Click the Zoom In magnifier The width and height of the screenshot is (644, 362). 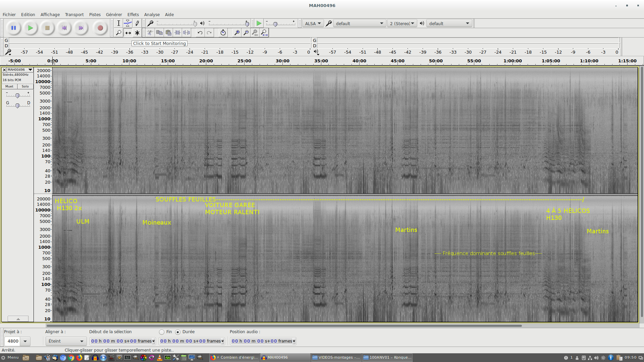[237, 33]
